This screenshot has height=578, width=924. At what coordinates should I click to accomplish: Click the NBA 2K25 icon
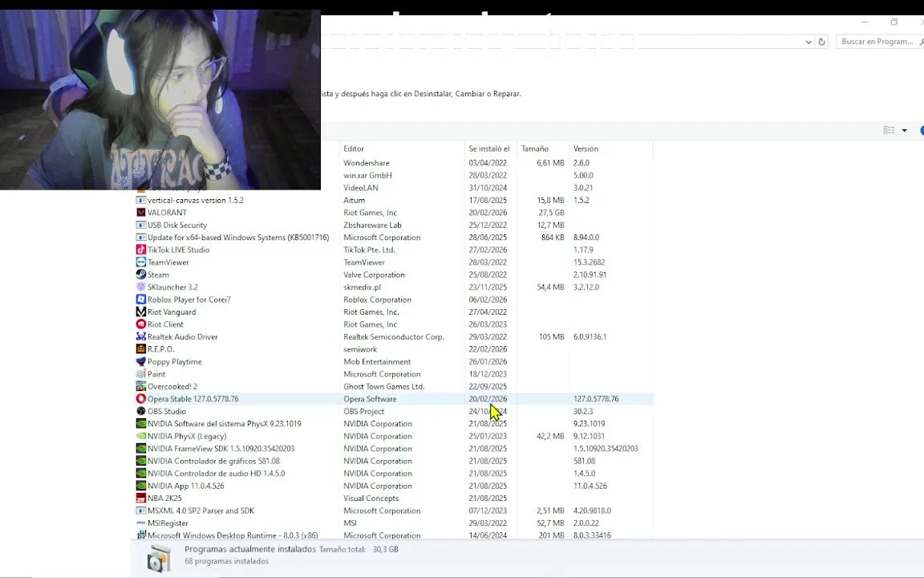click(141, 498)
